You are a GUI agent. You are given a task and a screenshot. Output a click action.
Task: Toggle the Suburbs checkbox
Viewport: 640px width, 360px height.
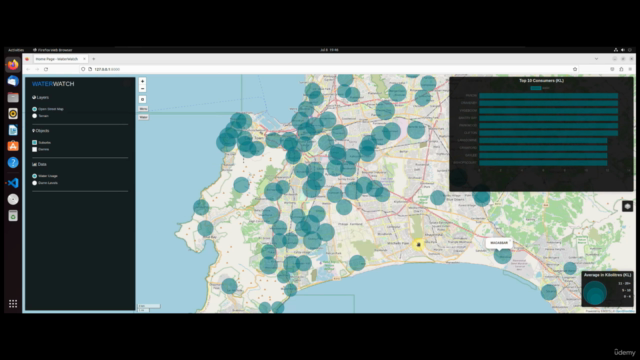click(34, 142)
